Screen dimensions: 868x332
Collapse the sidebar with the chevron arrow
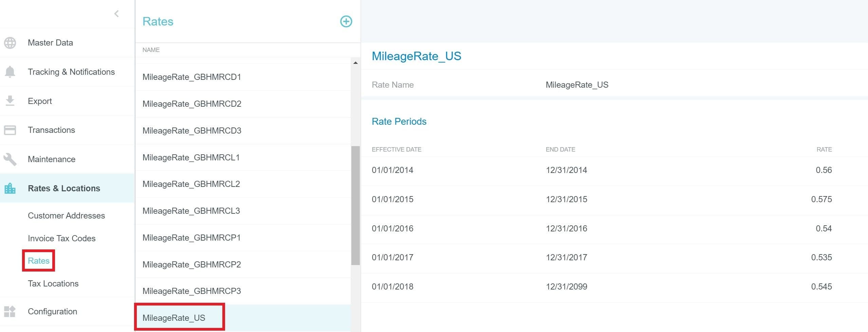coord(116,14)
